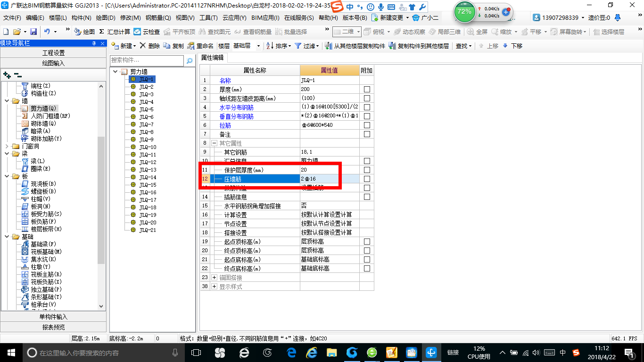Viewport: 644px width, 362px height.
Task: Close the 模块导航栏 panel
Action: (102, 43)
